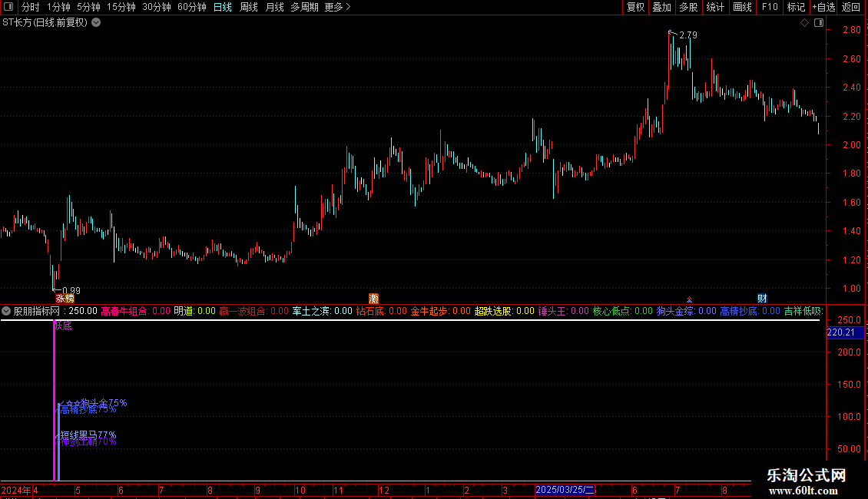This screenshot has height=499, width=868.
Task: Click the 高精抄底 indicator label in header
Action: [738, 312]
